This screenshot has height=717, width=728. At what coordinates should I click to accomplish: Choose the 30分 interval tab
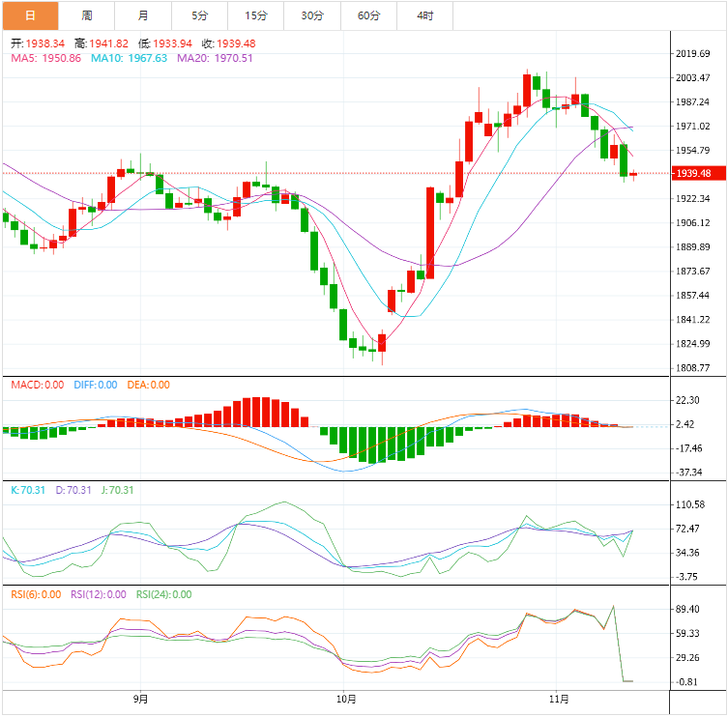click(312, 15)
